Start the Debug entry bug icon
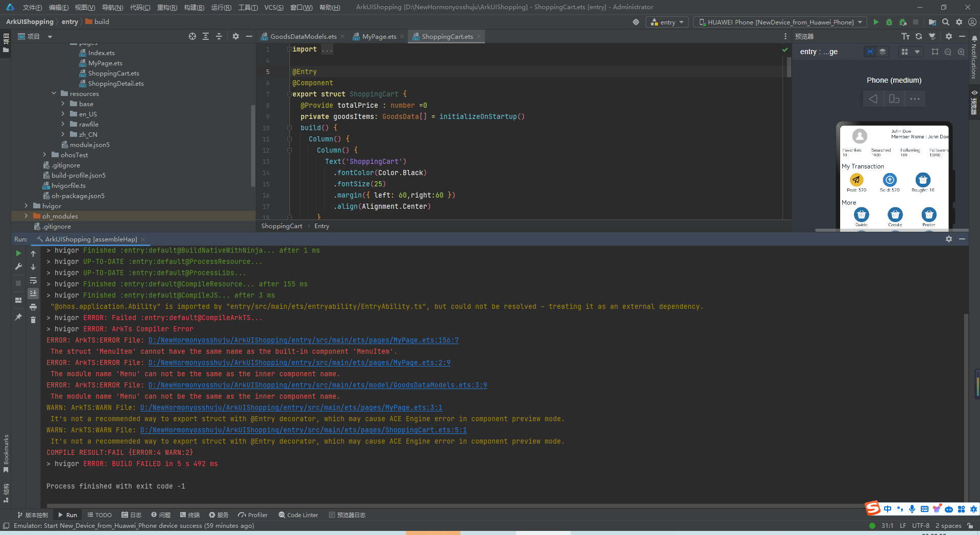 tap(889, 22)
